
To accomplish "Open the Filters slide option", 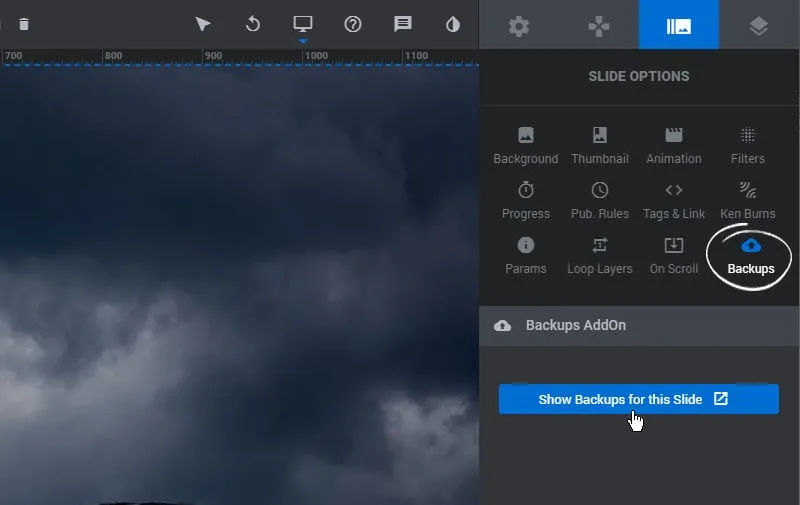I will (x=747, y=145).
